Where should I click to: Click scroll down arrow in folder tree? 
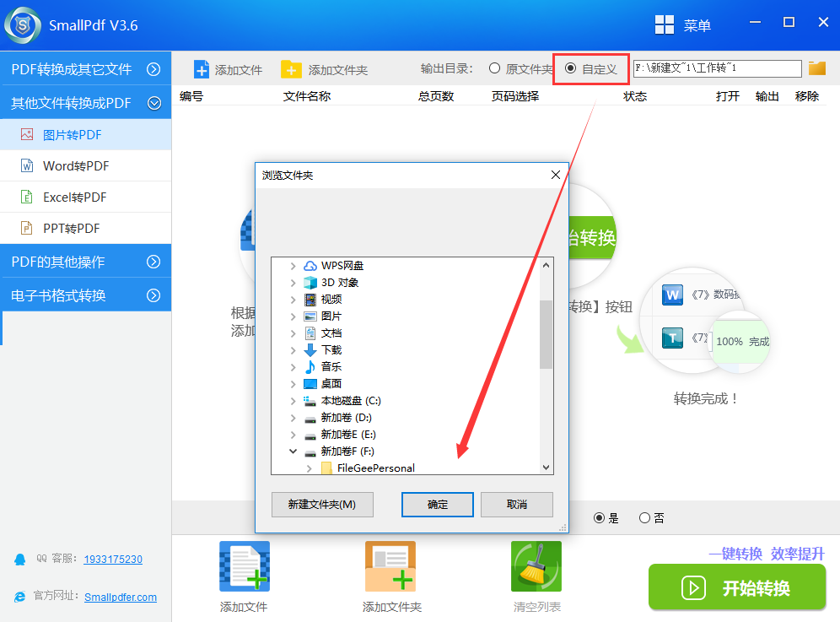(x=546, y=468)
